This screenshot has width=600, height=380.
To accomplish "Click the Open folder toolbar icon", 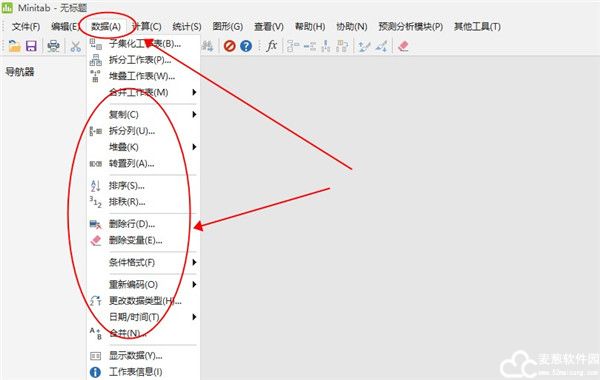I will tap(15, 46).
